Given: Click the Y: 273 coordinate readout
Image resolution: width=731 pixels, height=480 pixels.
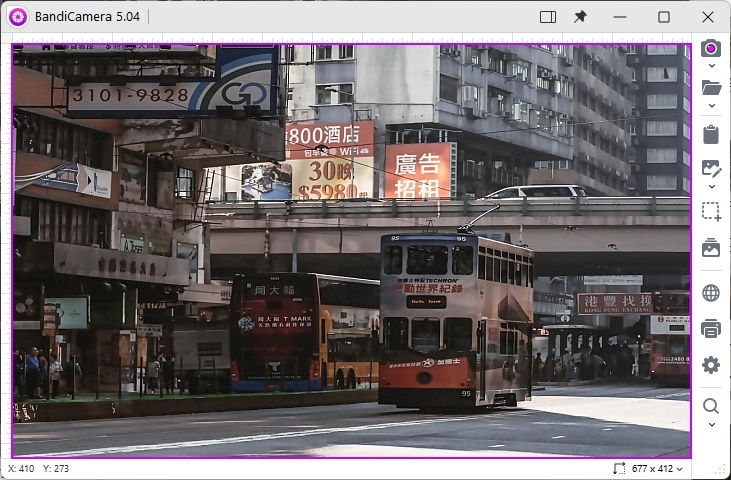Looking at the screenshot, I should pyautogui.click(x=56, y=468).
